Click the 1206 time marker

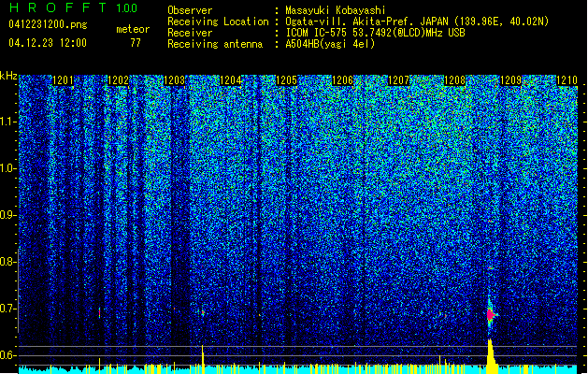pyautogui.click(x=342, y=80)
